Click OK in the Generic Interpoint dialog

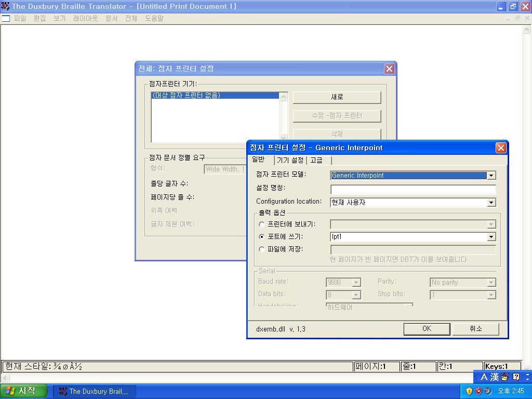427,329
